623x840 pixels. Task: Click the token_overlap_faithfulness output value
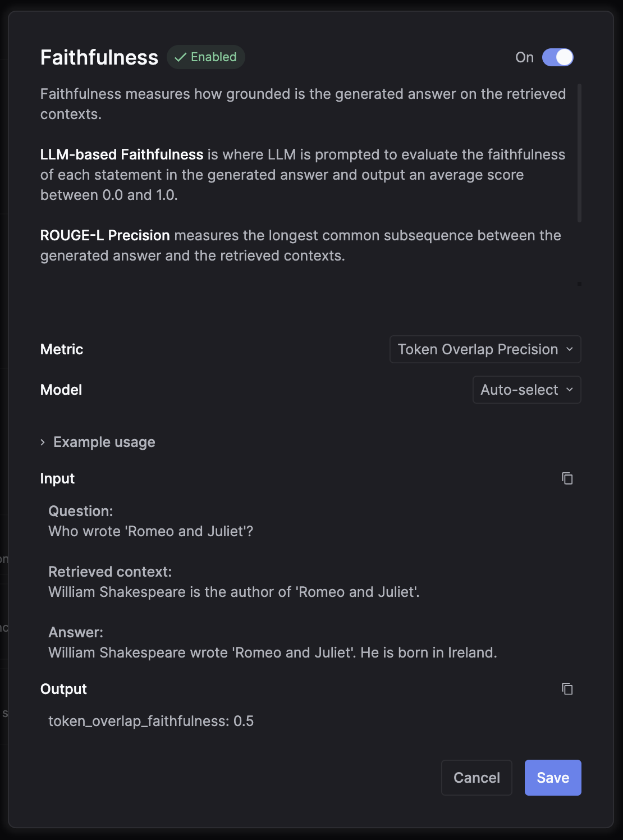[150, 721]
